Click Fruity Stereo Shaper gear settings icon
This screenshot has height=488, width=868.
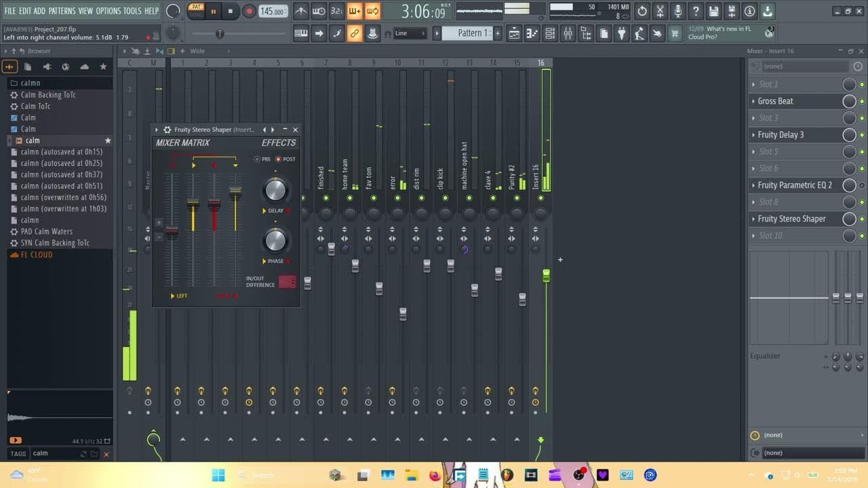(x=167, y=129)
